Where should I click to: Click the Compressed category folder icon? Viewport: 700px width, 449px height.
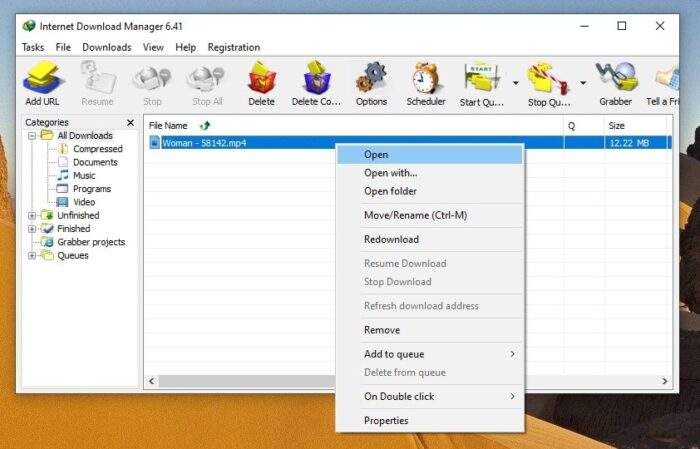[x=63, y=149]
